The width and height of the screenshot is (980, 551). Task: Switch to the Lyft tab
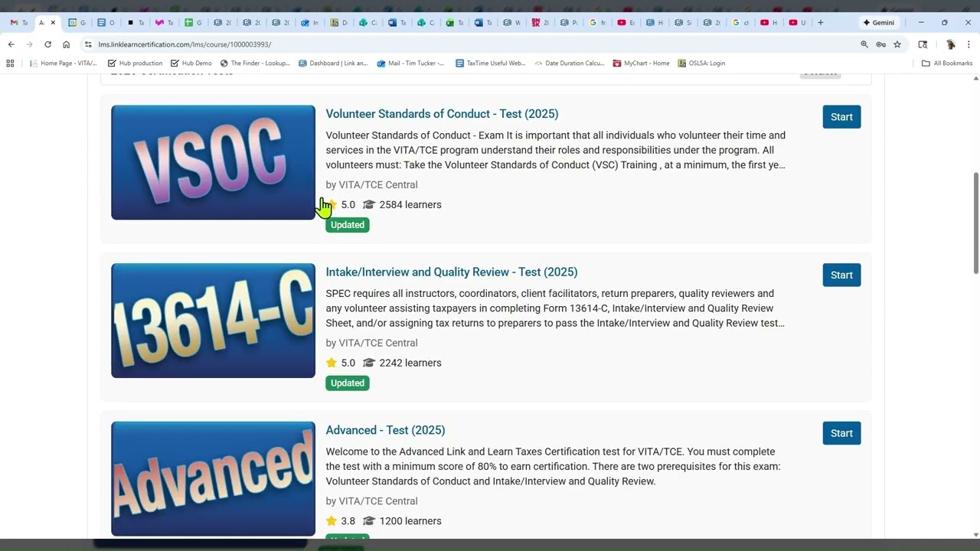tap(165, 23)
